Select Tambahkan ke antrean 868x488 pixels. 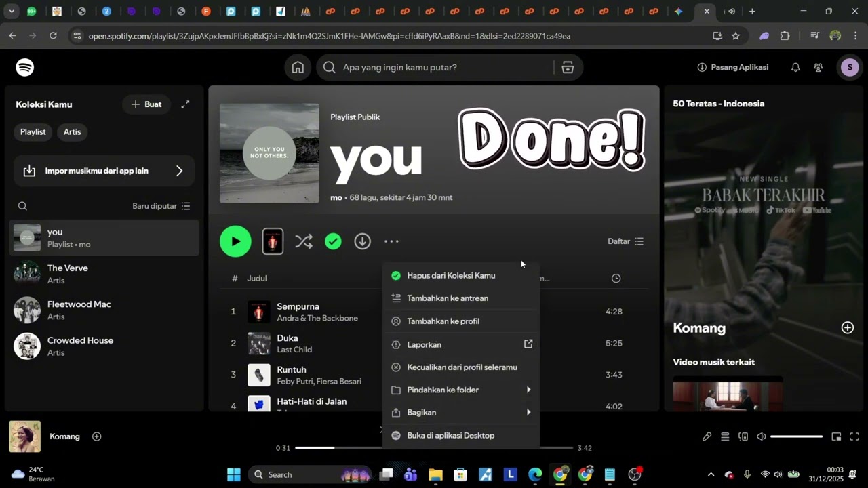point(461,298)
